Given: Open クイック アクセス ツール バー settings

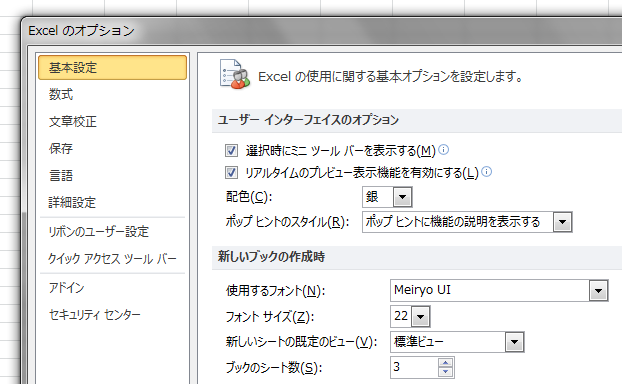Looking at the screenshot, I should (x=112, y=259).
